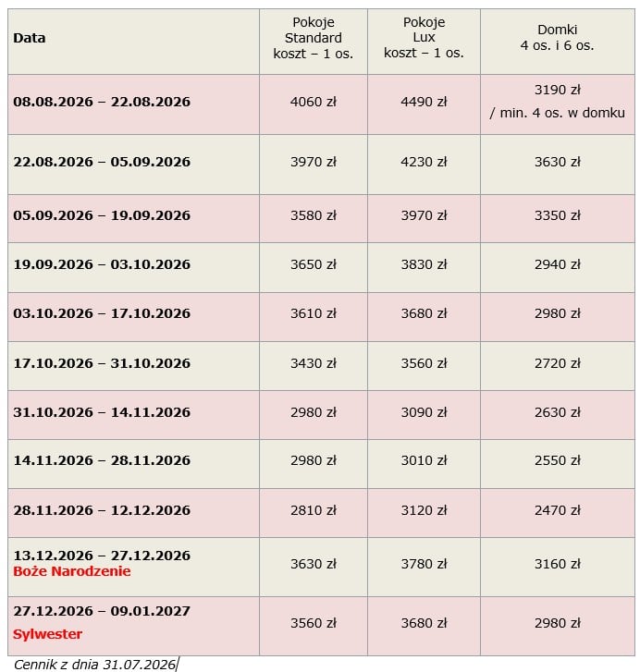The image size is (640, 672).
Task: Select the 3120 zł Lux price
Action: 424,510
